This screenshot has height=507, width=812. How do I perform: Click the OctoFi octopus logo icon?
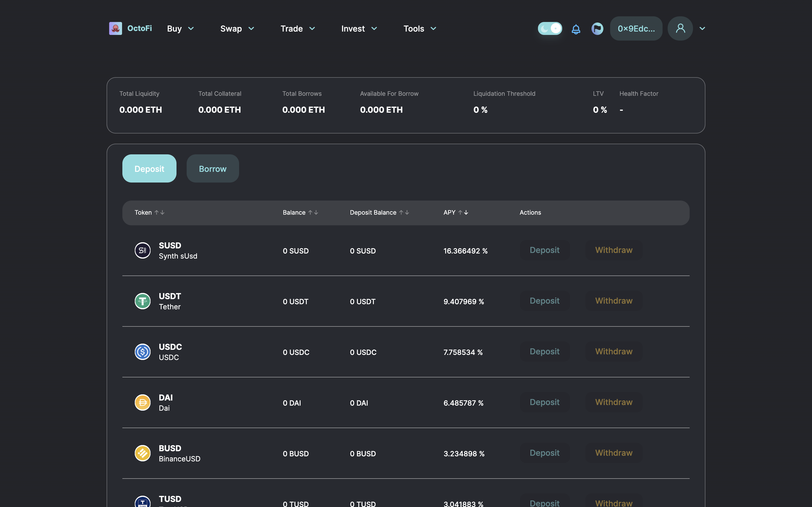pyautogui.click(x=115, y=28)
